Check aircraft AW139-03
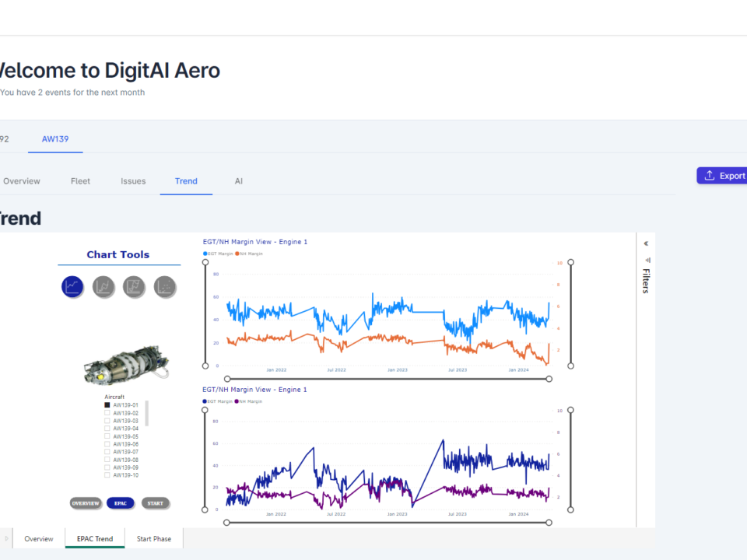 [x=107, y=421]
